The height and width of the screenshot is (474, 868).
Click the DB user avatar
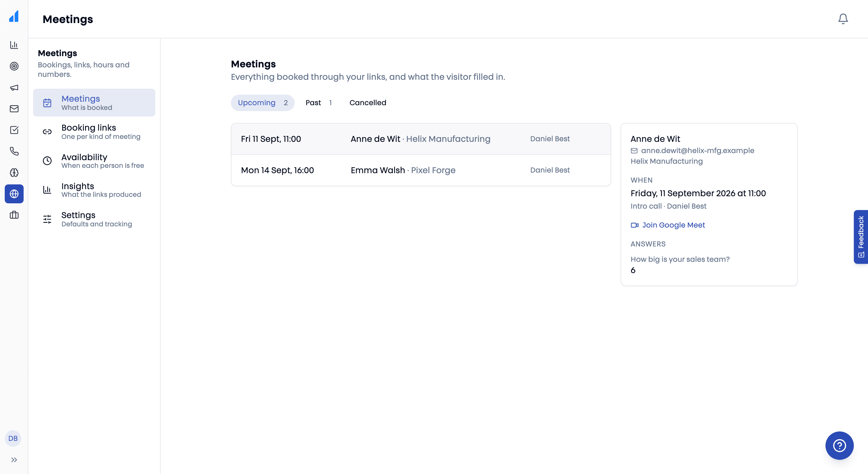tap(13, 438)
